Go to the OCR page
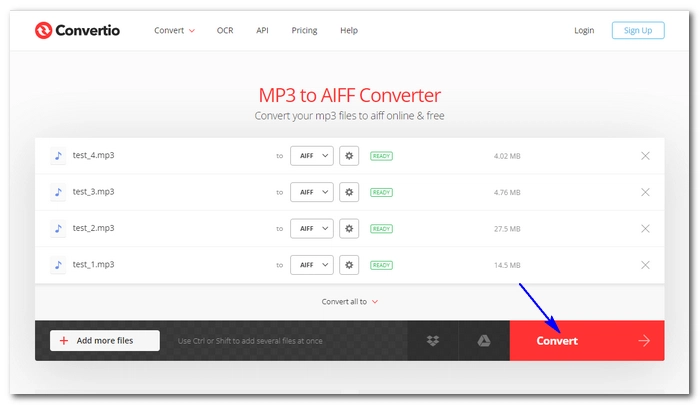This screenshot has width=700, height=405. (225, 30)
